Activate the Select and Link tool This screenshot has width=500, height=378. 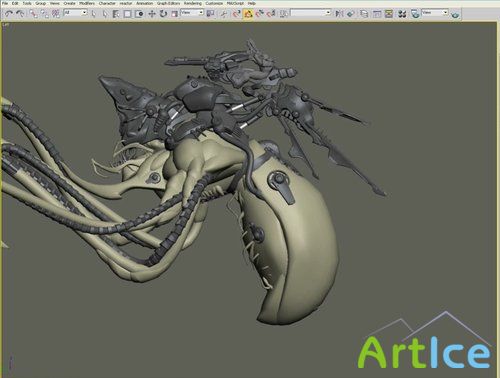33,14
